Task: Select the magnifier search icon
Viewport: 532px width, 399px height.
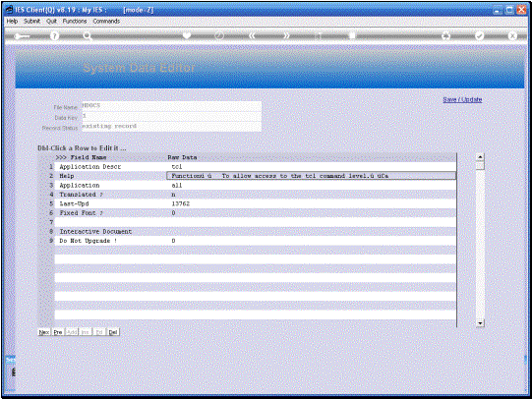Action: coord(88,36)
